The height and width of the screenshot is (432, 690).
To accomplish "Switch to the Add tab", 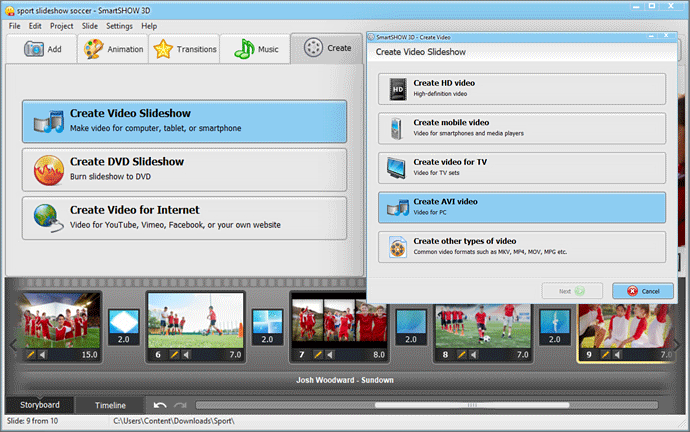I will pyautogui.click(x=42, y=49).
